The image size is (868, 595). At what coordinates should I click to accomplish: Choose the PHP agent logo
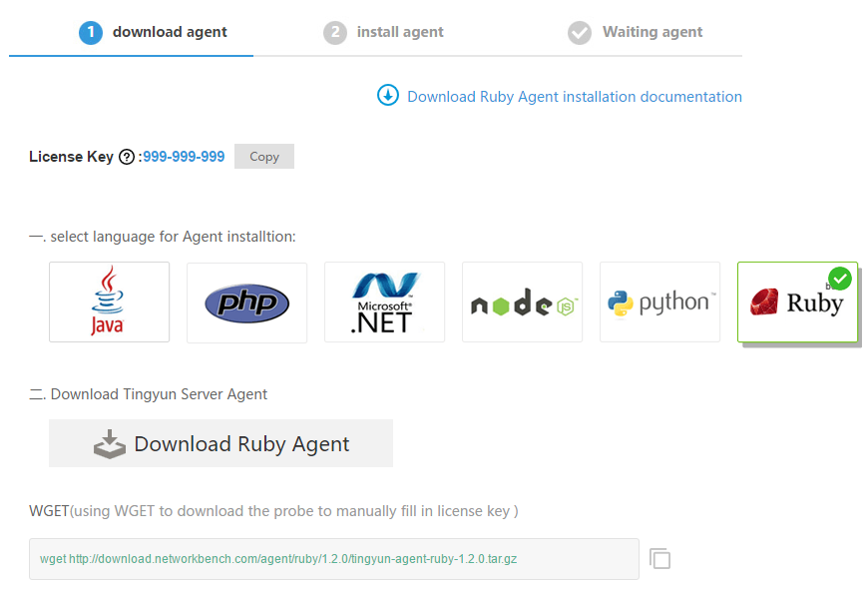point(246,301)
